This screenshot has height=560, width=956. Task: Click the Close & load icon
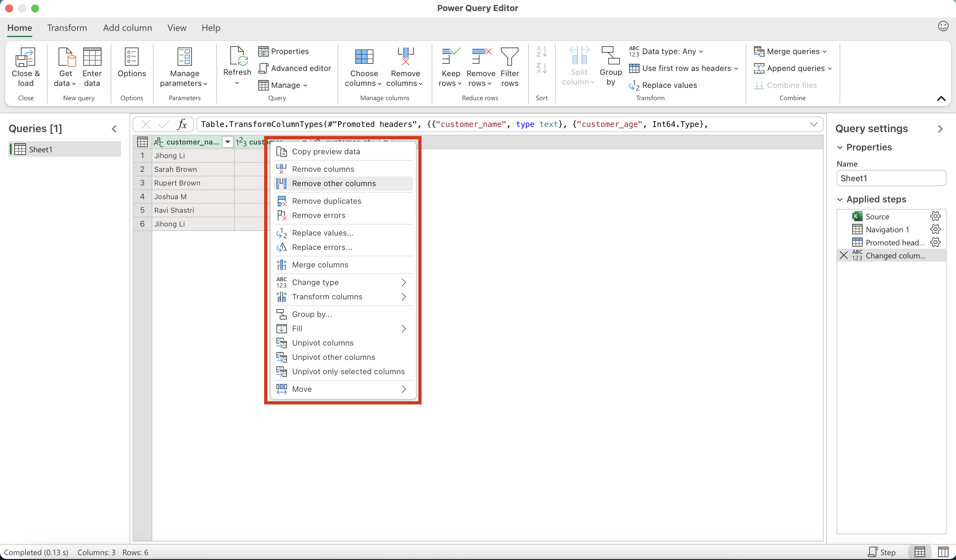click(25, 58)
